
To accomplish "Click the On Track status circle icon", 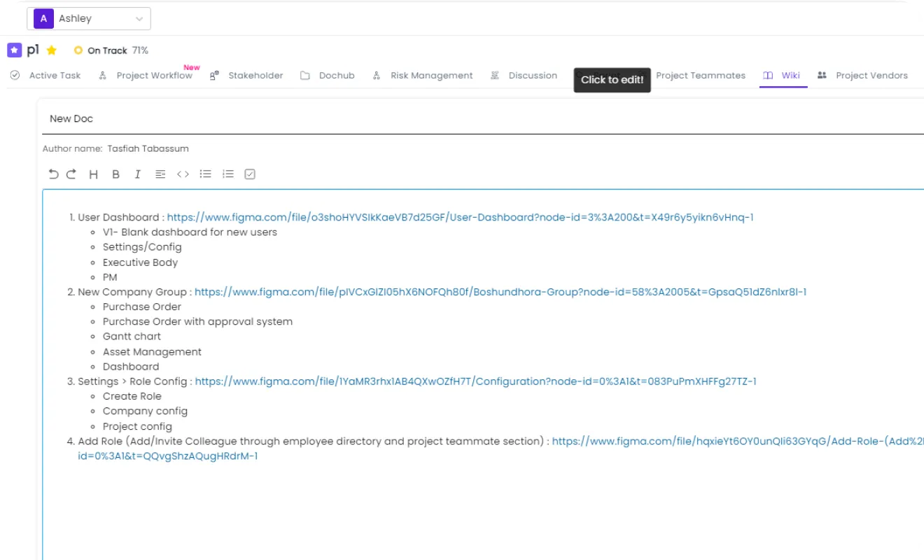I will pyautogui.click(x=78, y=50).
